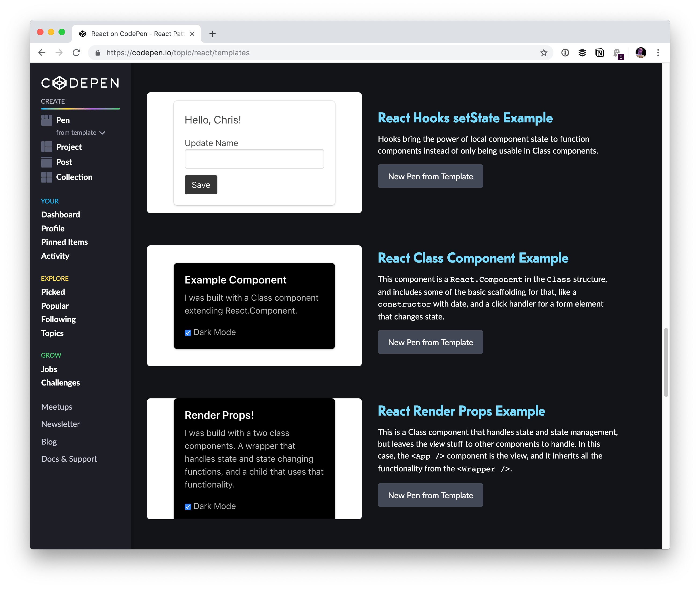Screen dimensions: 700x589
Task: Click New Pen from Template for React Hooks example
Action: pyautogui.click(x=430, y=176)
